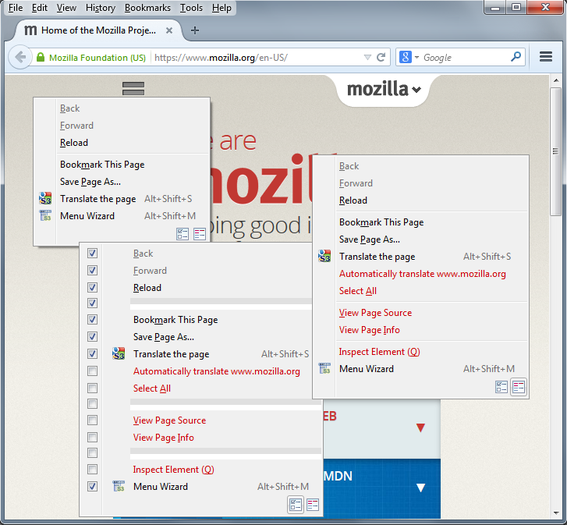Click the Menu Wizard icon in the right context menu
This screenshot has height=525, width=567.
324,368
